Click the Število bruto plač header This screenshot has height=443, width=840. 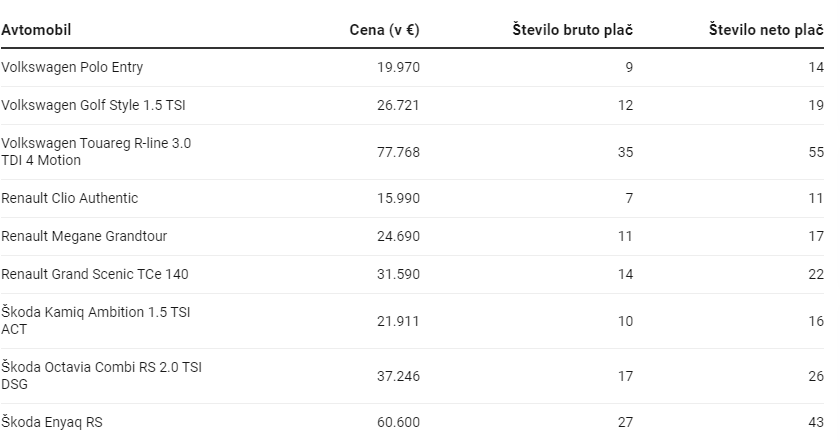coord(572,30)
